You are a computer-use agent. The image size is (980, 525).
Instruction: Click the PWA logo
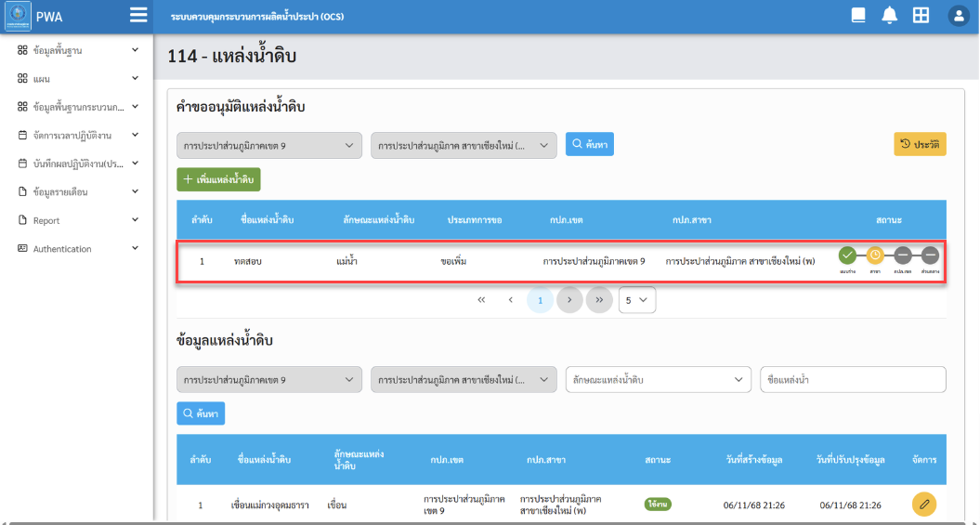tap(19, 16)
